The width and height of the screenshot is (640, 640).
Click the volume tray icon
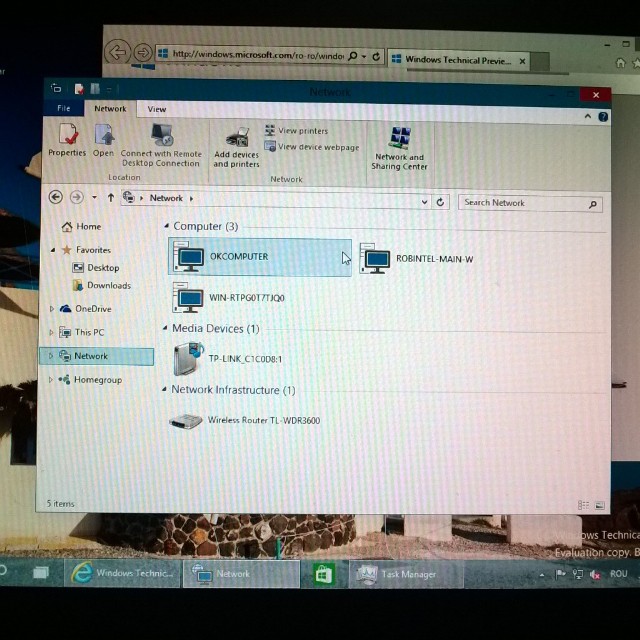(x=595, y=574)
